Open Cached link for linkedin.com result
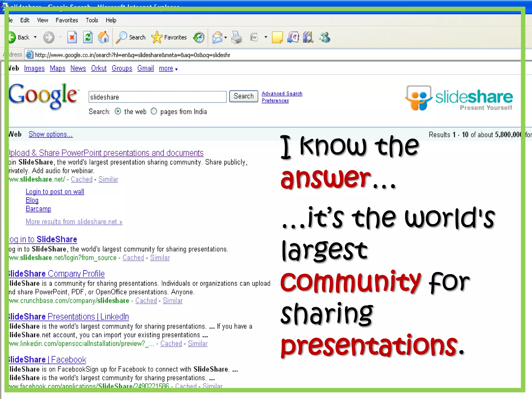532x399 pixels. click(x=171, y=343)
